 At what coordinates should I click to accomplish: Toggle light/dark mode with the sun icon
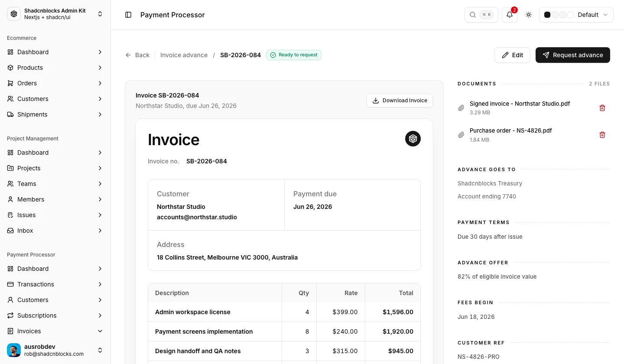pyautogui.click(x=529, y=15)
